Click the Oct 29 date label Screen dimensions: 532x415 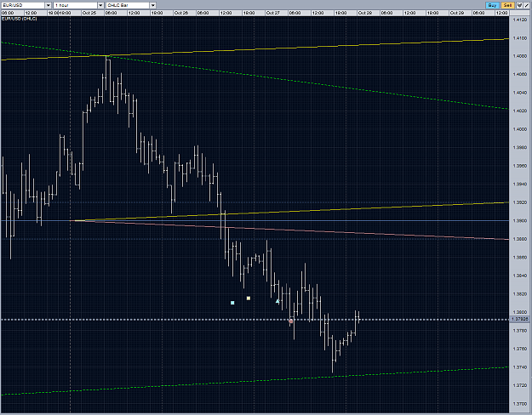(x=457, y=13)
